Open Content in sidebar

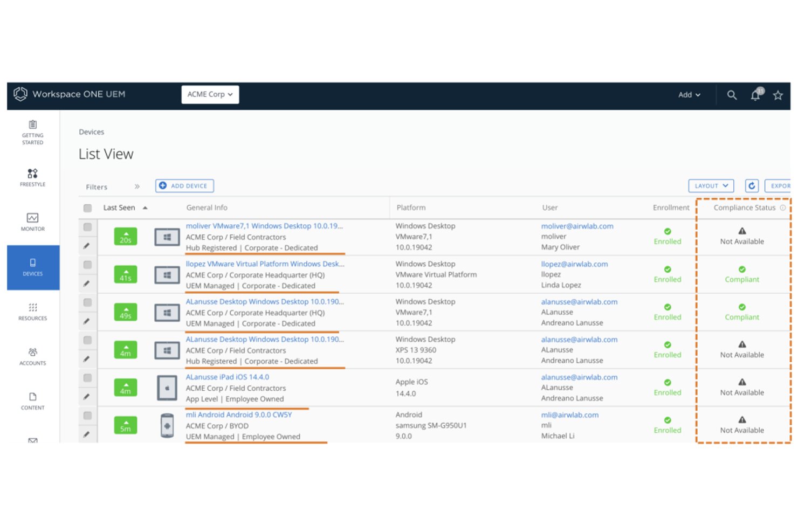[33, 401]
